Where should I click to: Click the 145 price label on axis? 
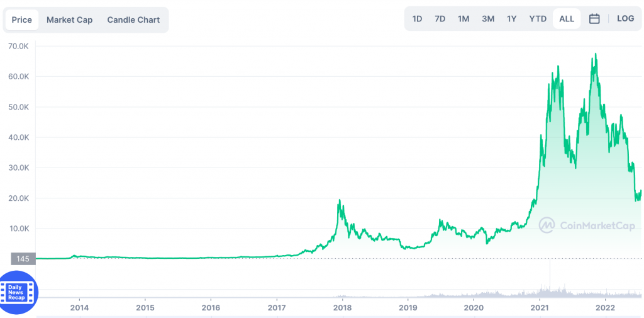(23, 258)
